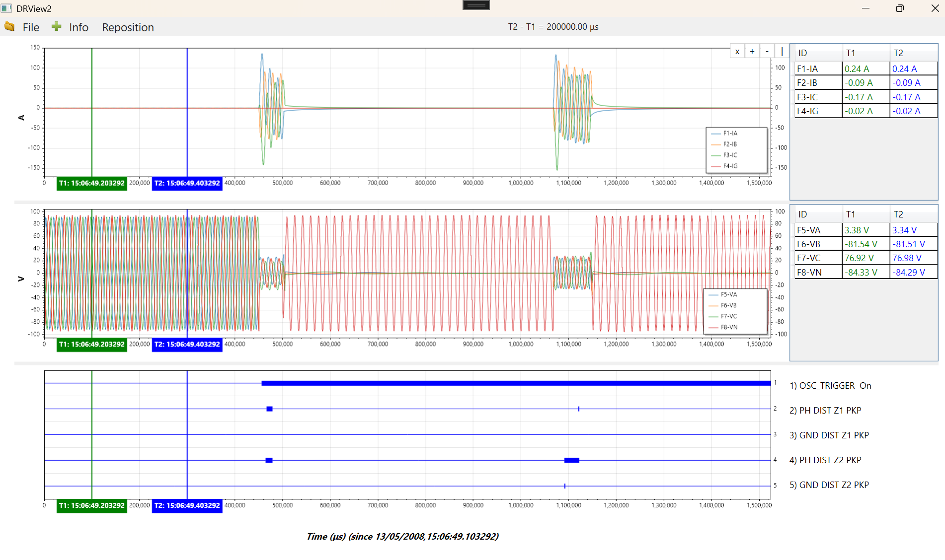Click first PH DIST Z1 PKP pulse
This screenshot has width=945, height=560.
[x=270, y=409]
